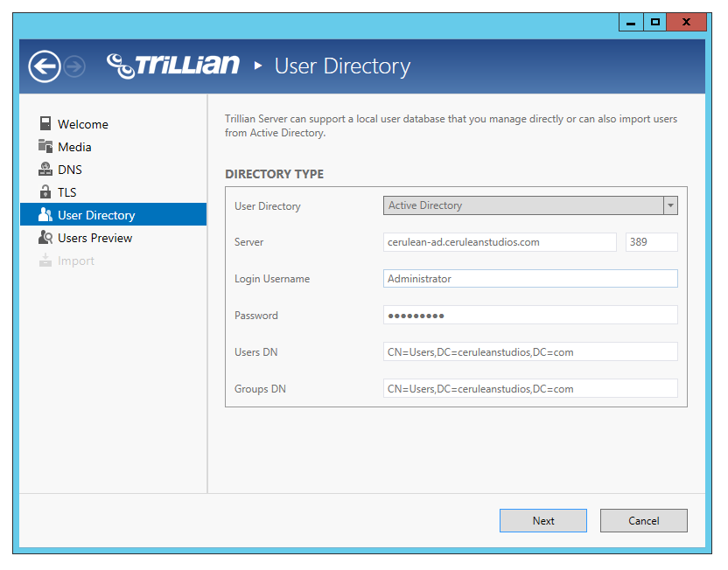Click the back navigation arrow

click(44, 66)
